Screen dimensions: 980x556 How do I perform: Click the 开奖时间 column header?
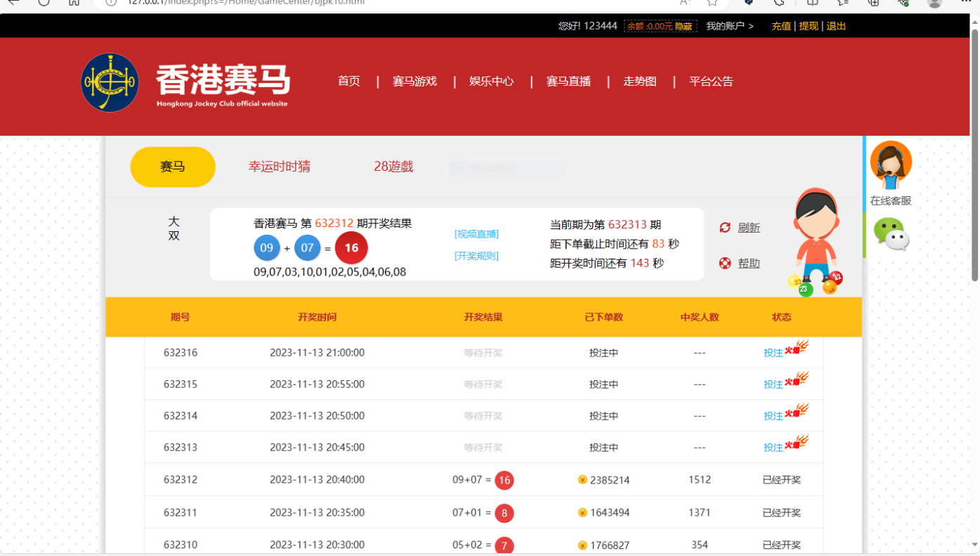(317, 317)
